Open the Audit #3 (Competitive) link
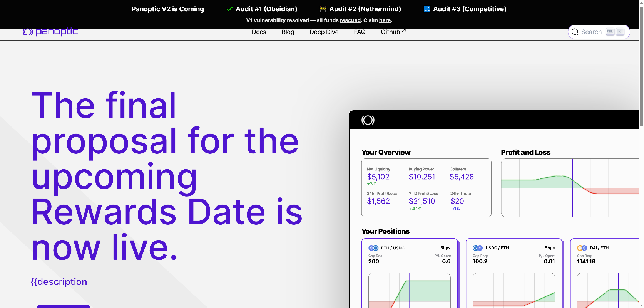644x308 pixels. click(470, 9)
